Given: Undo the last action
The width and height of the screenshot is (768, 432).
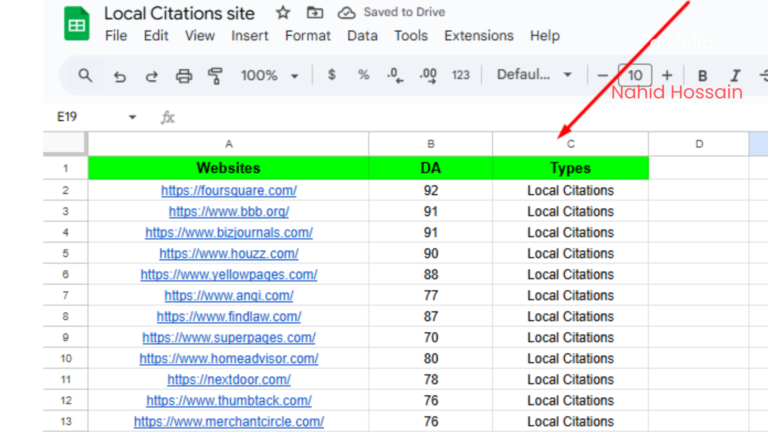Looking at the screenshot, I should (120, 76).
